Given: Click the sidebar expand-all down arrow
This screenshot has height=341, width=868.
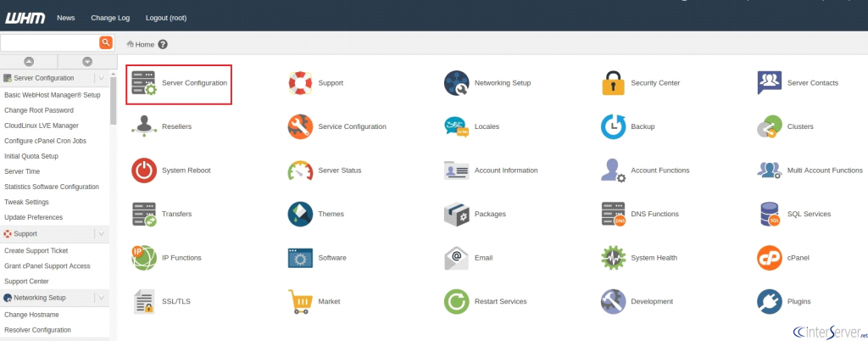Looking at the screenshot, I should point(87,62).
